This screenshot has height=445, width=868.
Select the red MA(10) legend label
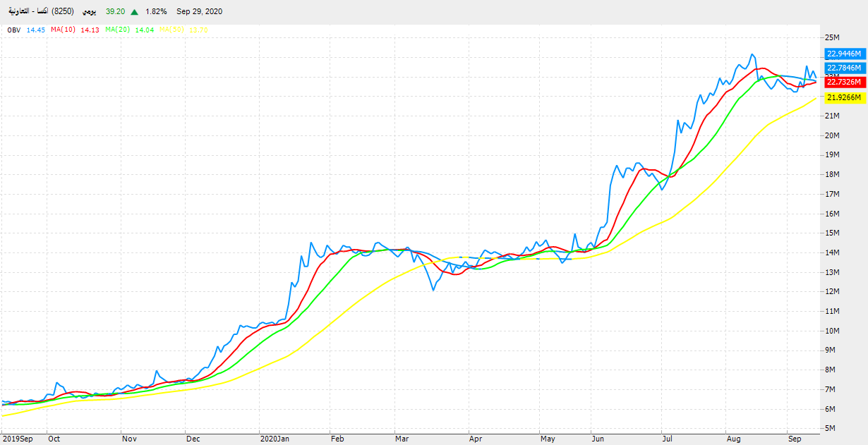(x=64, y=30)
